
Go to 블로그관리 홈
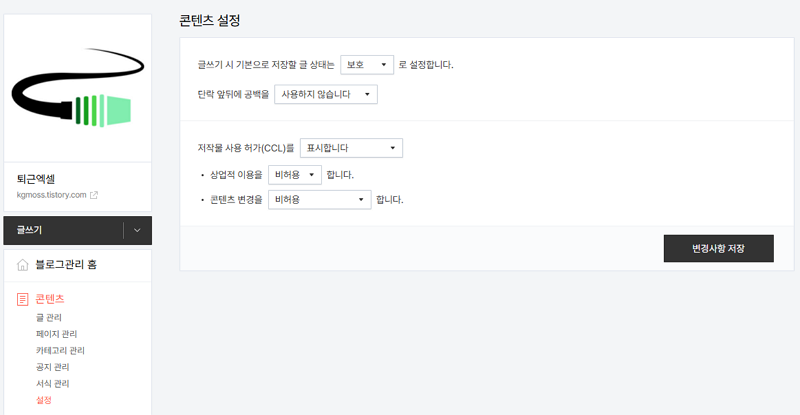(x=66, y=264)
